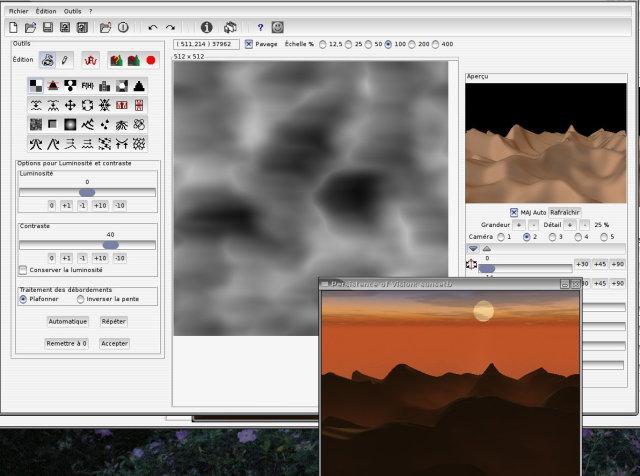Screen dimensions: 640x476
Task: Enable Conserver la luminosité checkbox
Action: (x=24, y=270)
